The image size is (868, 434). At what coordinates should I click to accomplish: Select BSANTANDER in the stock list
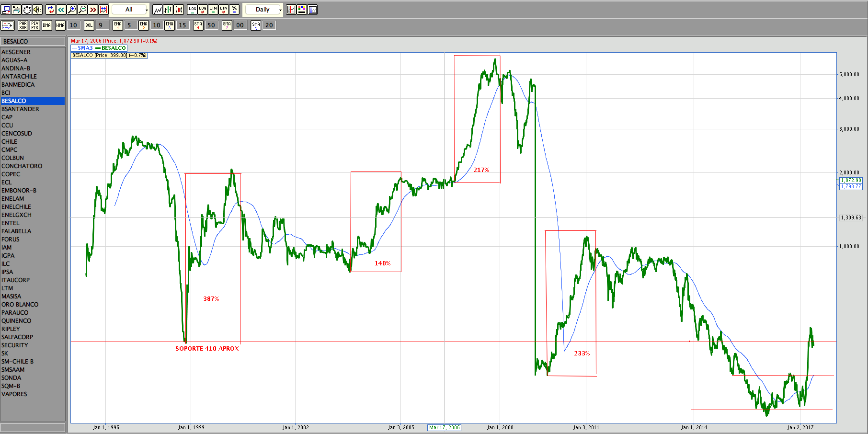[33, 109]
